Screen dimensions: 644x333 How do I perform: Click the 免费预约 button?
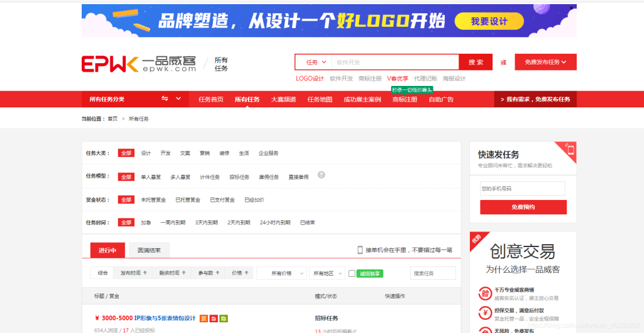tap(524, 207)
